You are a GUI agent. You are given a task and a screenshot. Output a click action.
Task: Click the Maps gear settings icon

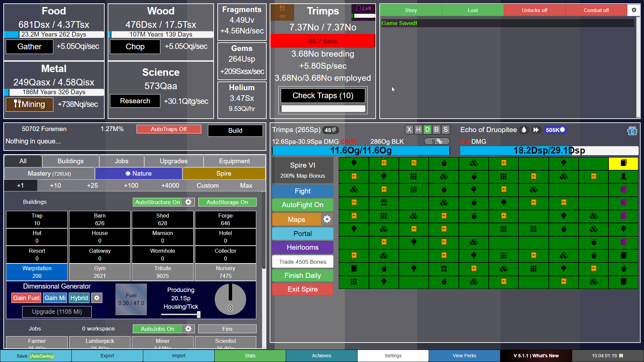coord(327,219)
